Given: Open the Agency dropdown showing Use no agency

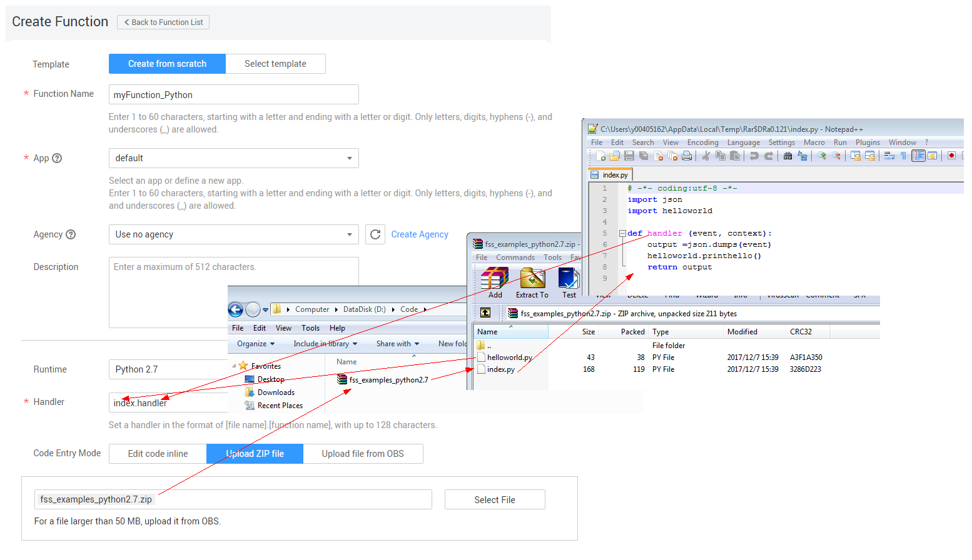Looking at the screenshot, I should pyautogui.click(x=234, y=234).
